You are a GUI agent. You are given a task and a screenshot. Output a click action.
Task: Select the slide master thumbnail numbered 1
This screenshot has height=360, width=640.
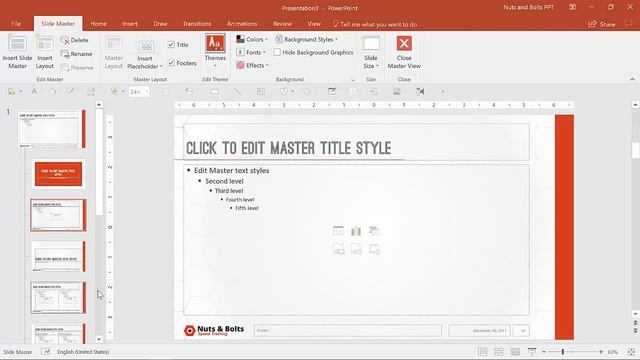52,129
